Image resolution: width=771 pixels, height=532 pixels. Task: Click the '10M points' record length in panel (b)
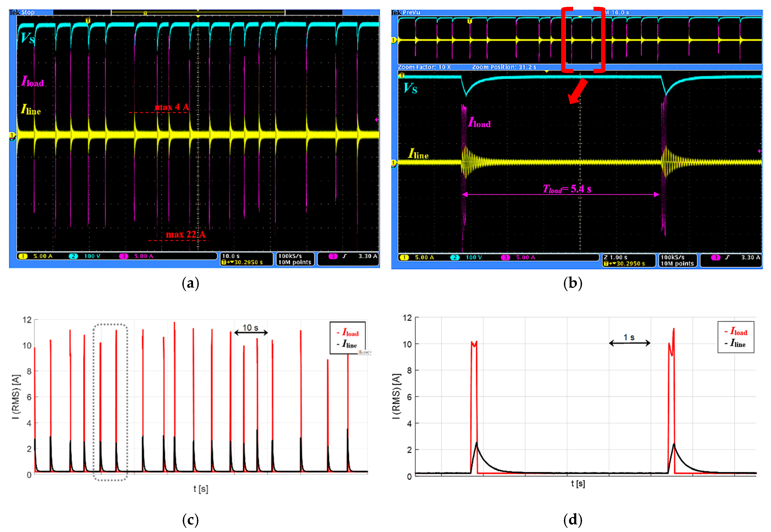(677, 264)
